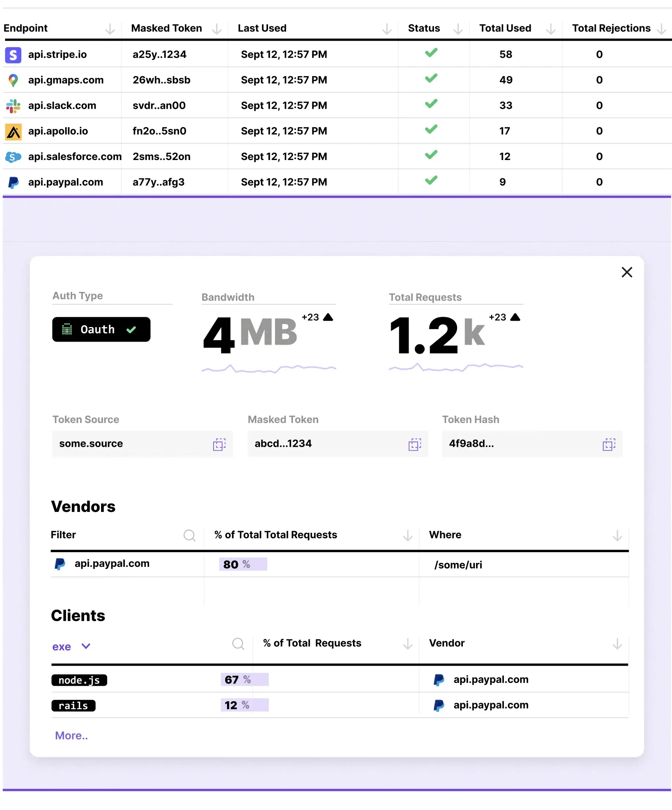Toggle the status checkmark for api.stripe.io
The height and width of the screenshot is (810, 672).
[x=431, y=53]
